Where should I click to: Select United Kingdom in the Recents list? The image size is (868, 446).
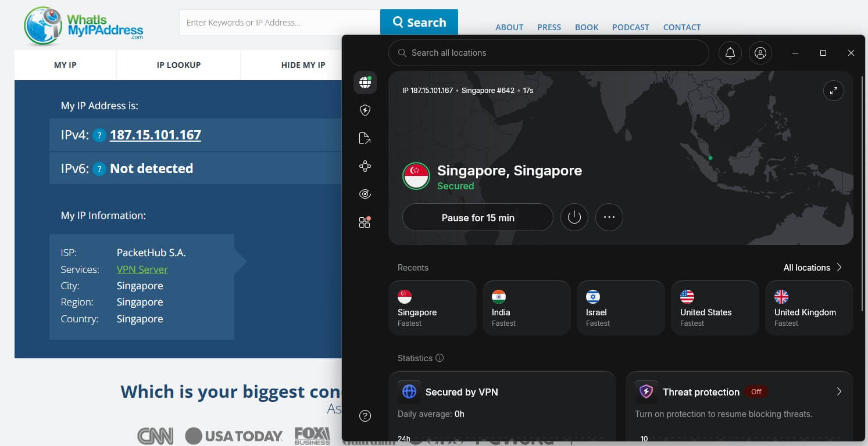point(809,308)
